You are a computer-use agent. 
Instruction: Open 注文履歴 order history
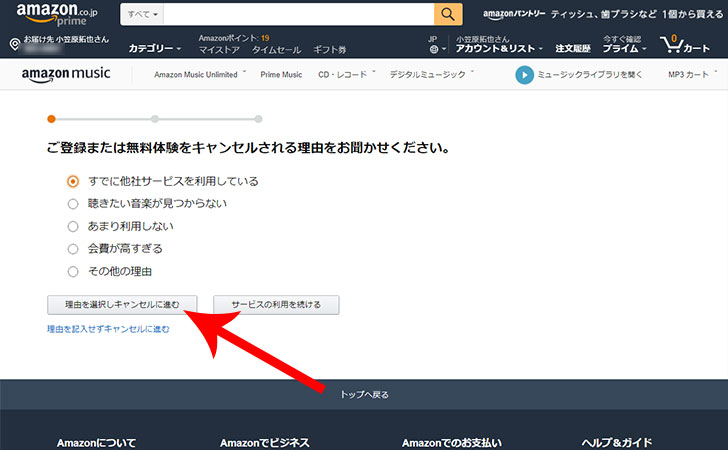tap(573, 48)
